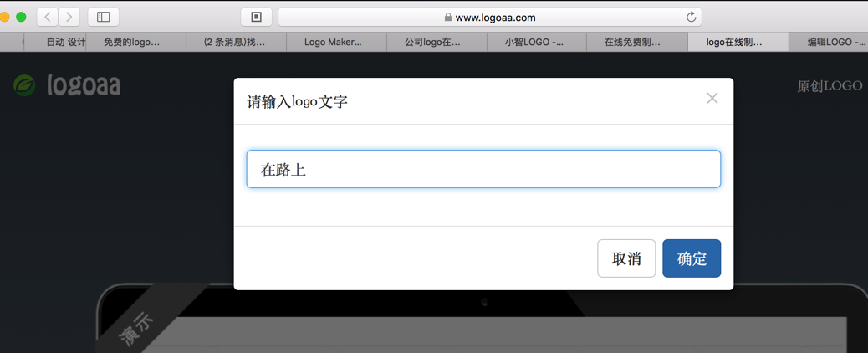Click the www.logoaa.com address bar
The width and height of the screenshot is (868, 353).
pos(490,18)
